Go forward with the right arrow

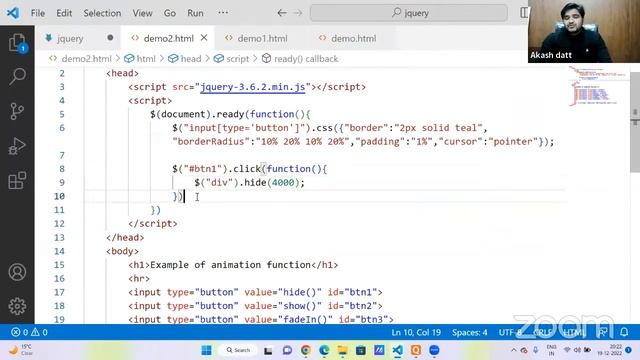[298, 13]
